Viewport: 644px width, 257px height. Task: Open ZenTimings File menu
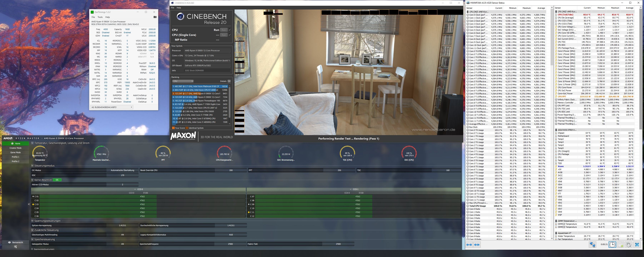[93, 17]
